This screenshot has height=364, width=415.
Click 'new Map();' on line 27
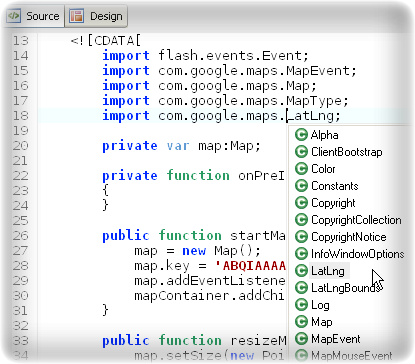221,251
